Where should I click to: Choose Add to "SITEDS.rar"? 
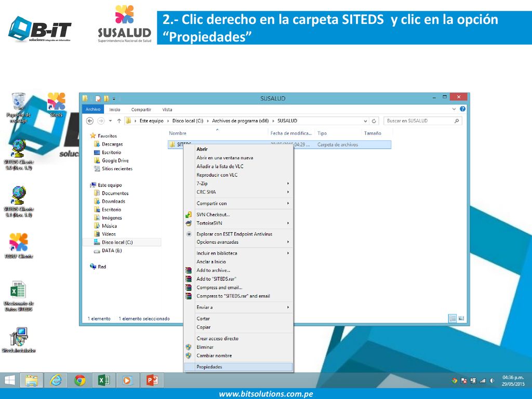[x=238, y=279]
